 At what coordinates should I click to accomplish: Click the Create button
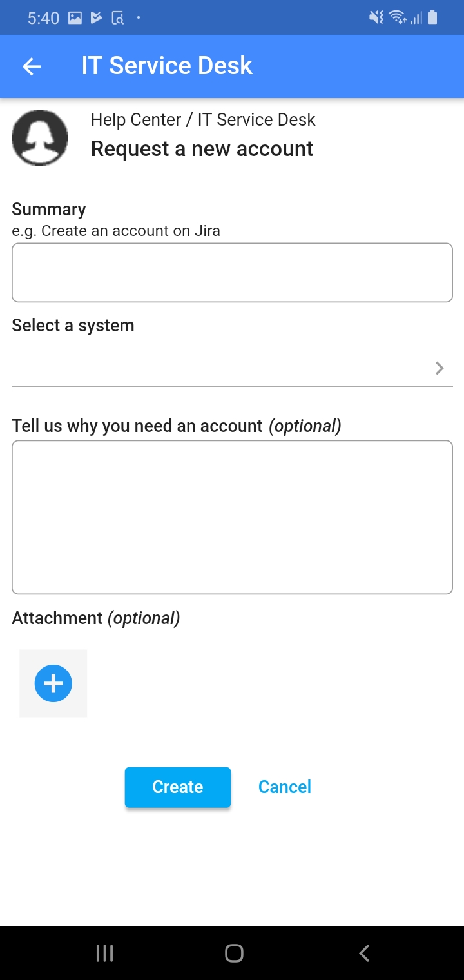(178, 787)
